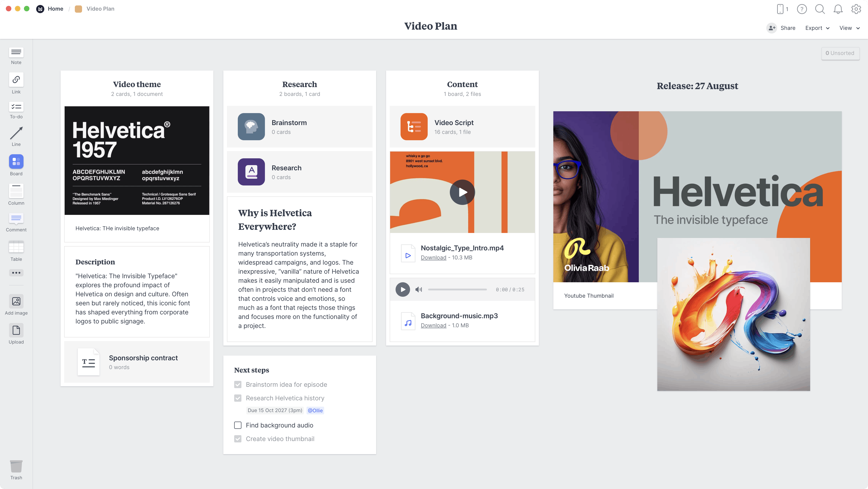Click the Add image tool
Screen dimensions: 868x489
[x=16, y=305]
